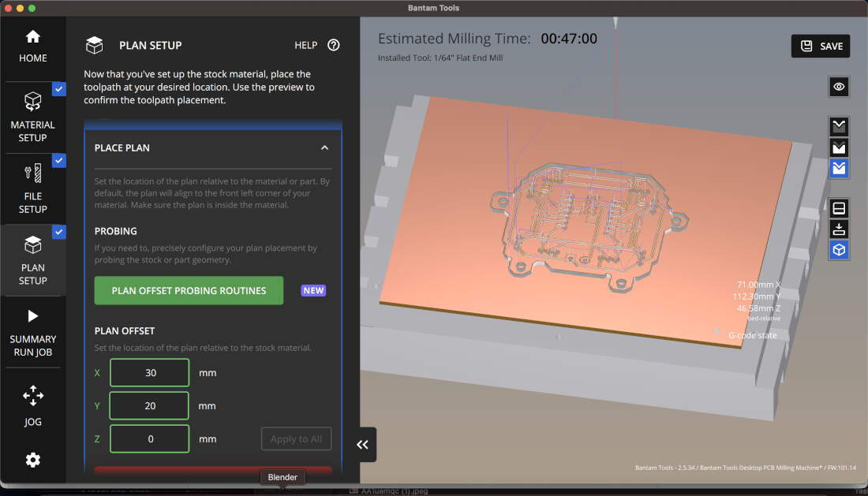
Task: Click the red button below Z offset
Action: pyautogui.click(x=213, y=469)
